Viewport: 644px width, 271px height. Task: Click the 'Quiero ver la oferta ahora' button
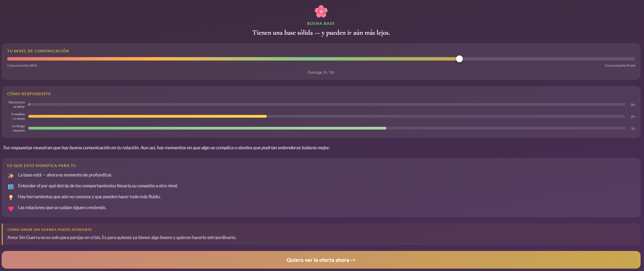pyautogui.click(x=320, y=260)
